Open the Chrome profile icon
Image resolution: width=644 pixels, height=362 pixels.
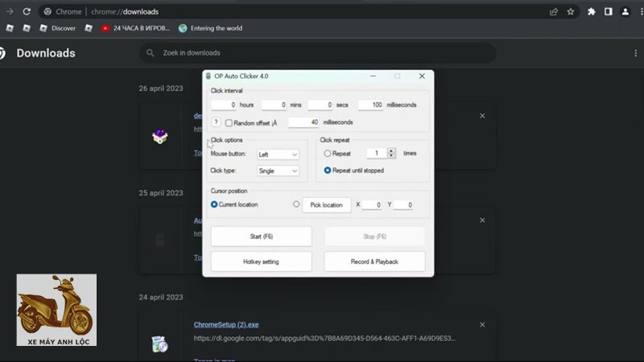[625, 12]
